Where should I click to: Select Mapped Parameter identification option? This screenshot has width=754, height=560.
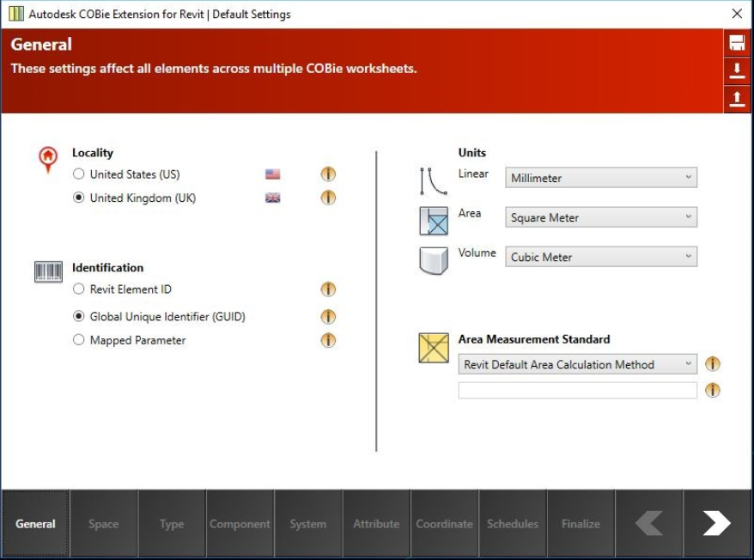coord(80,340)
